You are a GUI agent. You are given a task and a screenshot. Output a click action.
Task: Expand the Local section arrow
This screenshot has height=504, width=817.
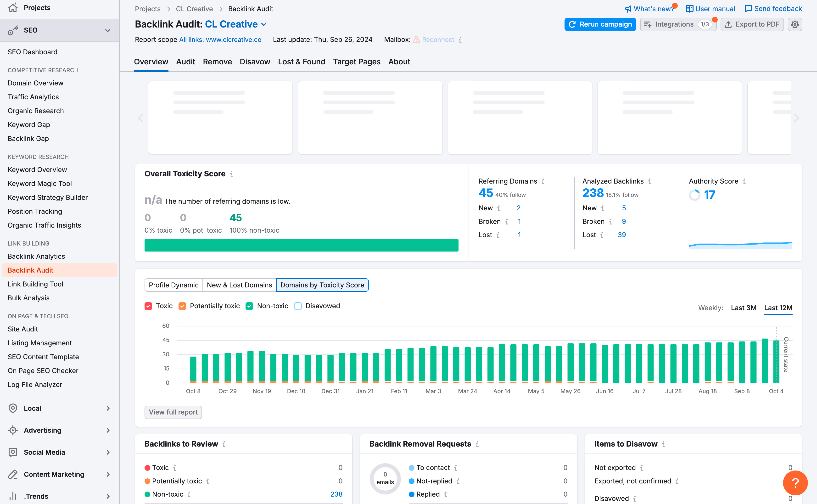pyautogui.click(x=108, y=408)
